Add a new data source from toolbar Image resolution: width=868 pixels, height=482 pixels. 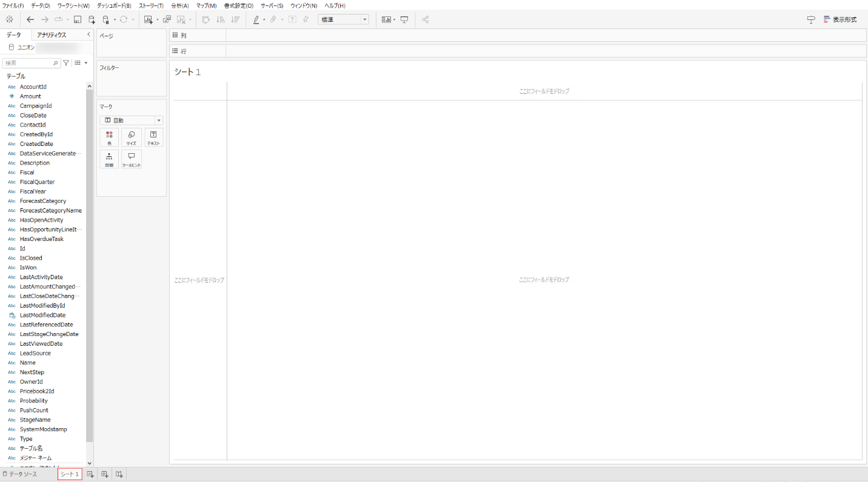coord(92,19)
